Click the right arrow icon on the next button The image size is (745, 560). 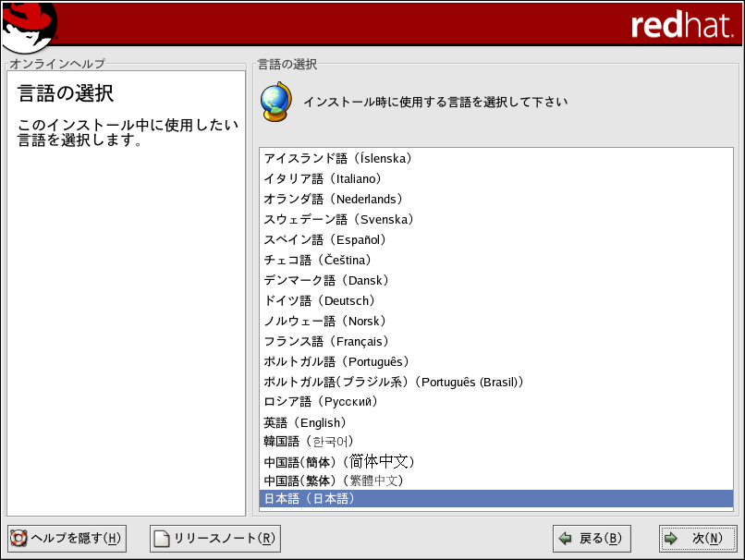tap(672, 539)
